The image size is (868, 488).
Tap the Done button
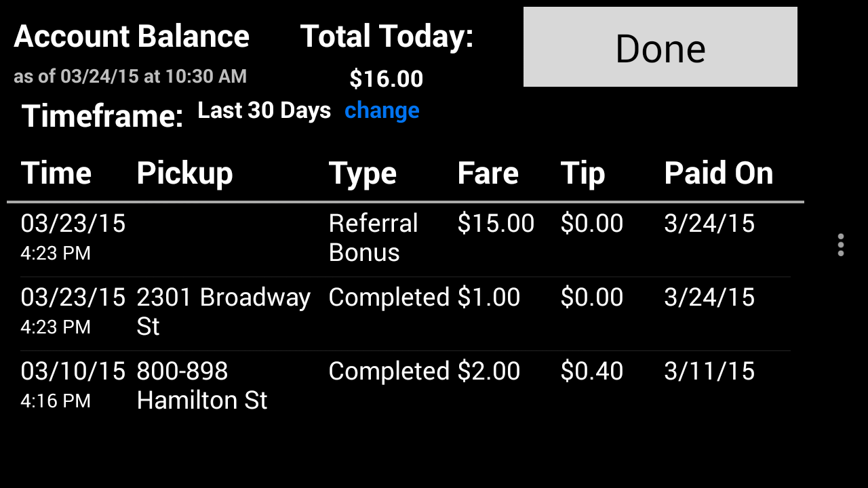click(660, 47)
